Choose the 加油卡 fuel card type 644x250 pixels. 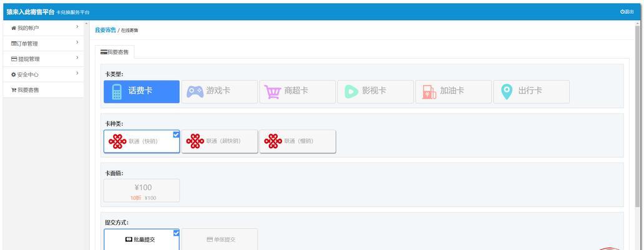[x=454, y=91]
